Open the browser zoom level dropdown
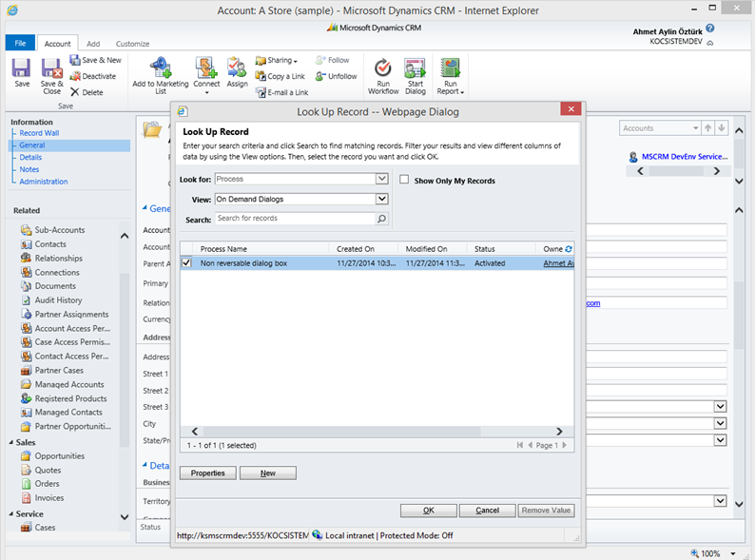The height and width of the screenshot is (560, 755). pyautogui.click(x=733, y=553)
